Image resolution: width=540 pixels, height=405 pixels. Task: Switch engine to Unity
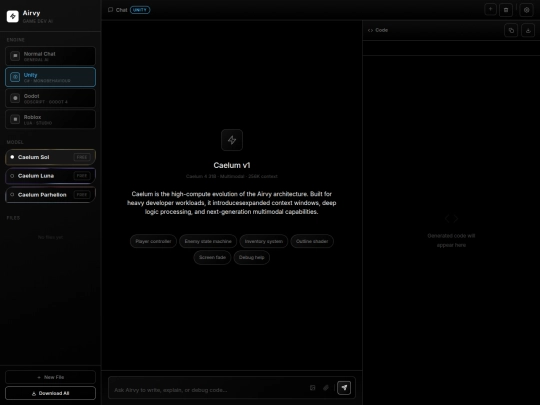(x=51, y=77)
